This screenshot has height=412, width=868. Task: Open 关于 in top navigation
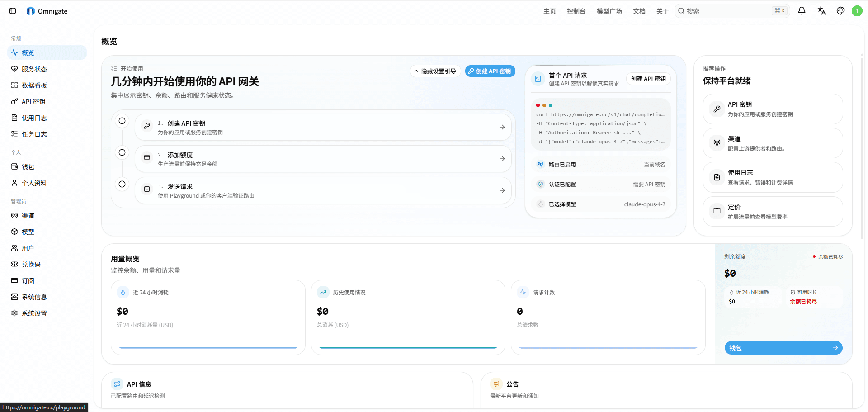[x=663, y=11]
